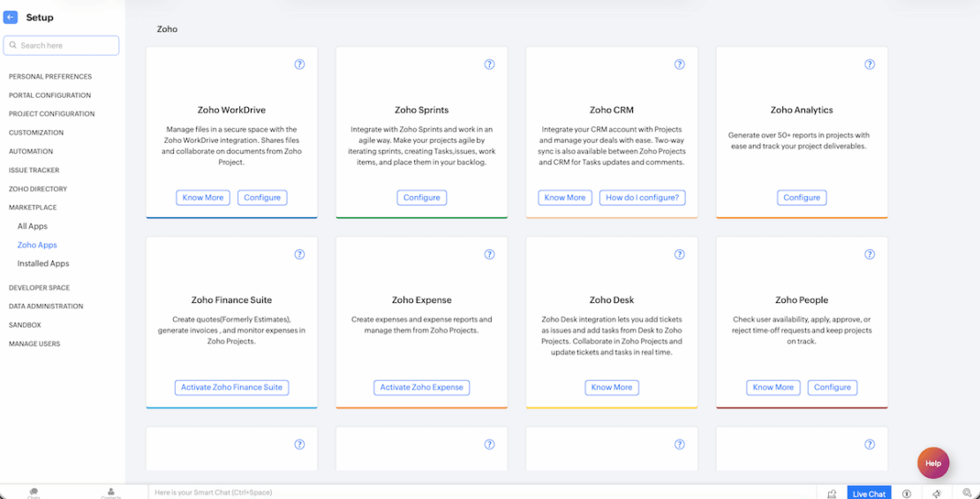The height and width of the screenshot is (499, 980).
Task: Click the Zoho Desk title
Action: click(x=612, y=300)
